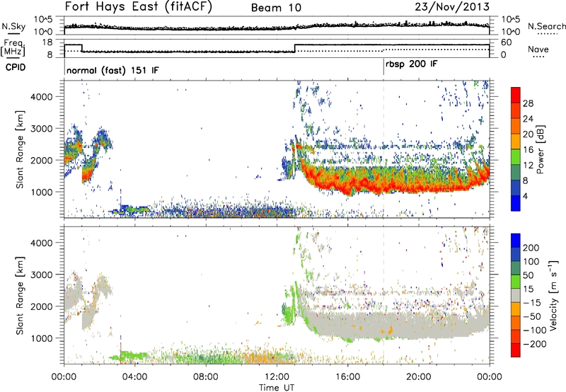Click the 'CPID' row label
This screenshot has width=566, height=392.
pos(16,67)
